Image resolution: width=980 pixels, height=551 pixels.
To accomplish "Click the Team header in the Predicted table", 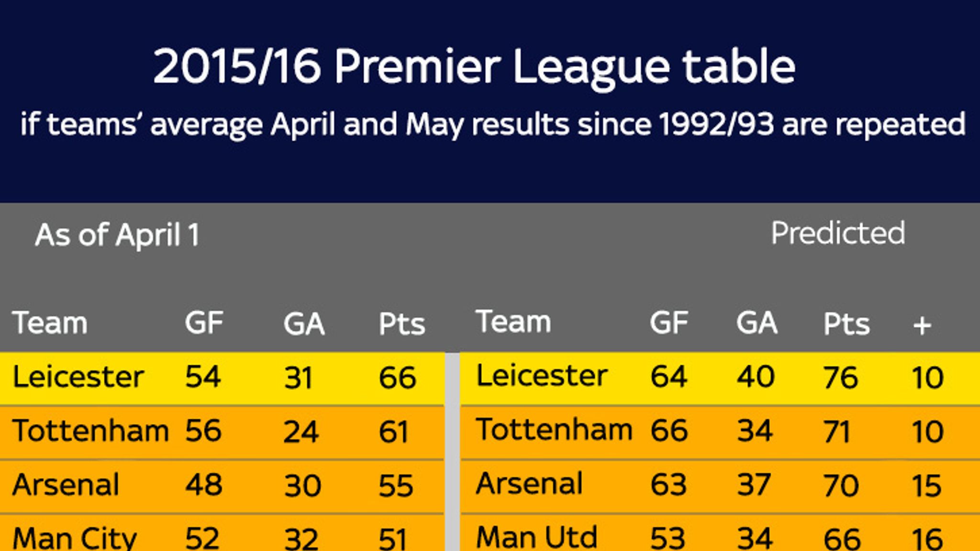I will tap(513, 321).
